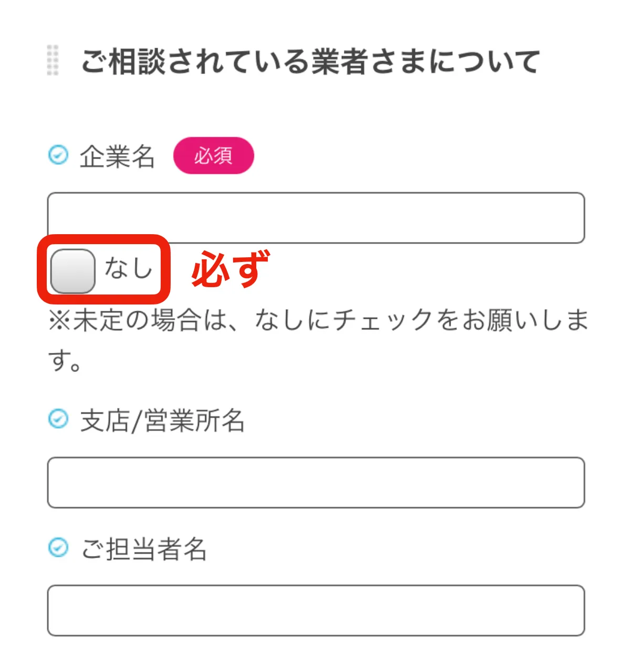Click the checkmark icon beside the branch office label
Viewport: 628px width, 672px height.
[x=59, y=419]
